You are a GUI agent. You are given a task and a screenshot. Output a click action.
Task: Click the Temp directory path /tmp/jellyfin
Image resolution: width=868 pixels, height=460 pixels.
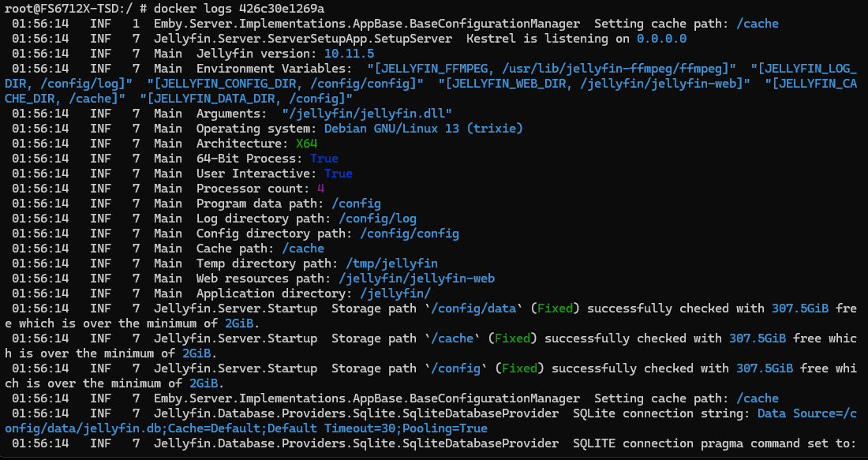[x=391, y=263]
